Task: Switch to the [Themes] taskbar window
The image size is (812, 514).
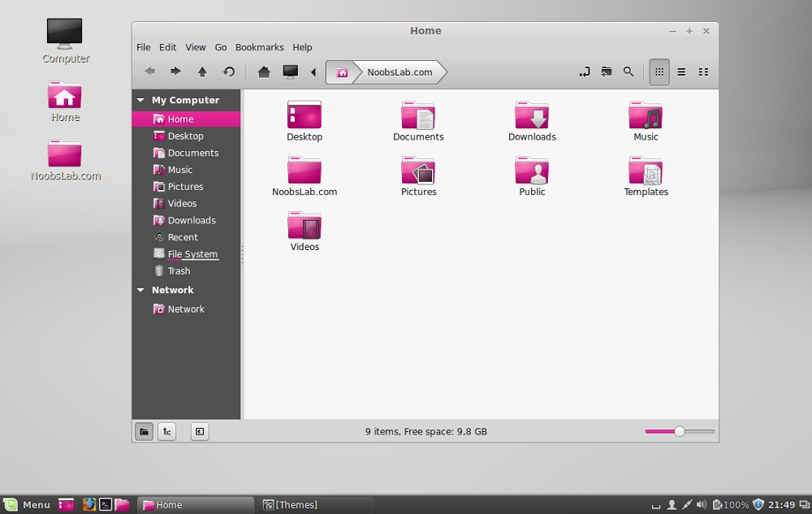Action: click(x=315, y=505)
